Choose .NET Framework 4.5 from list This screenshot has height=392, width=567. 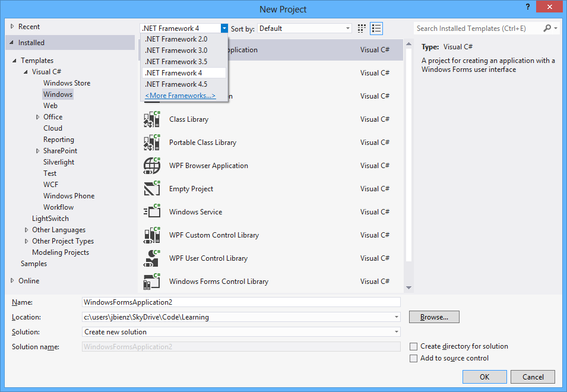click(x=183, y=84)
